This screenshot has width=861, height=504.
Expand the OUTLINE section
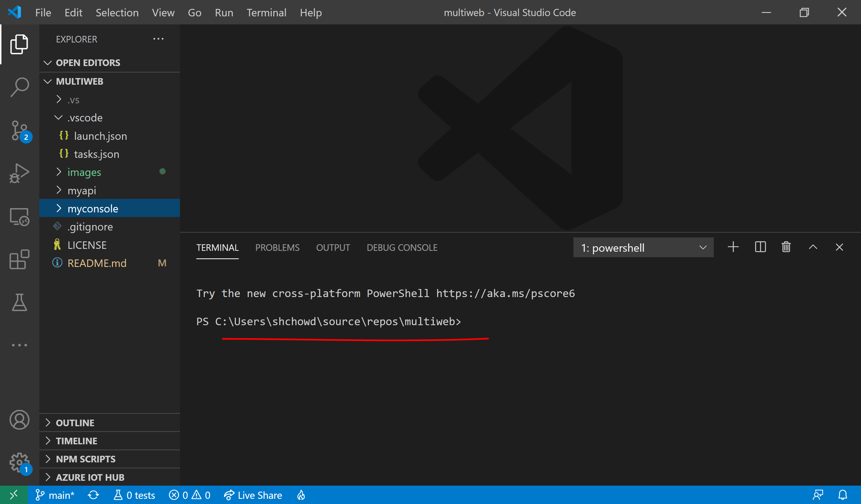[75, 423]
